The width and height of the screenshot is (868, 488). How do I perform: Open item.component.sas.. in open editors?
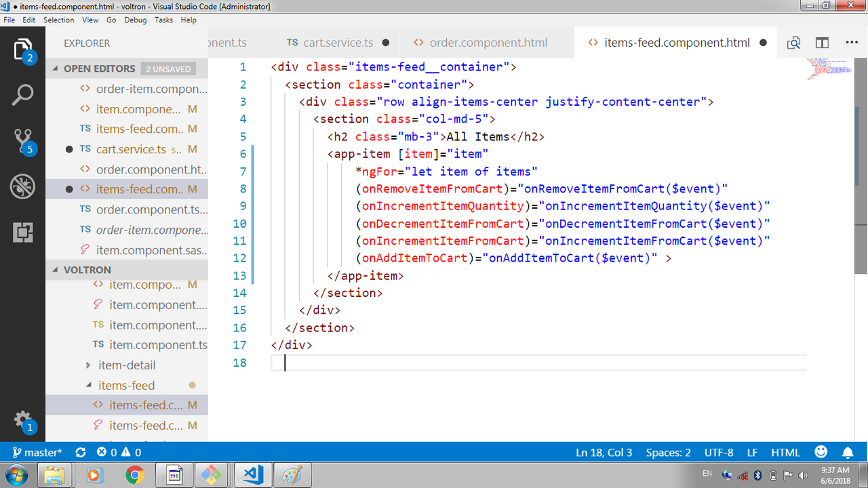(x=127, y=250)
